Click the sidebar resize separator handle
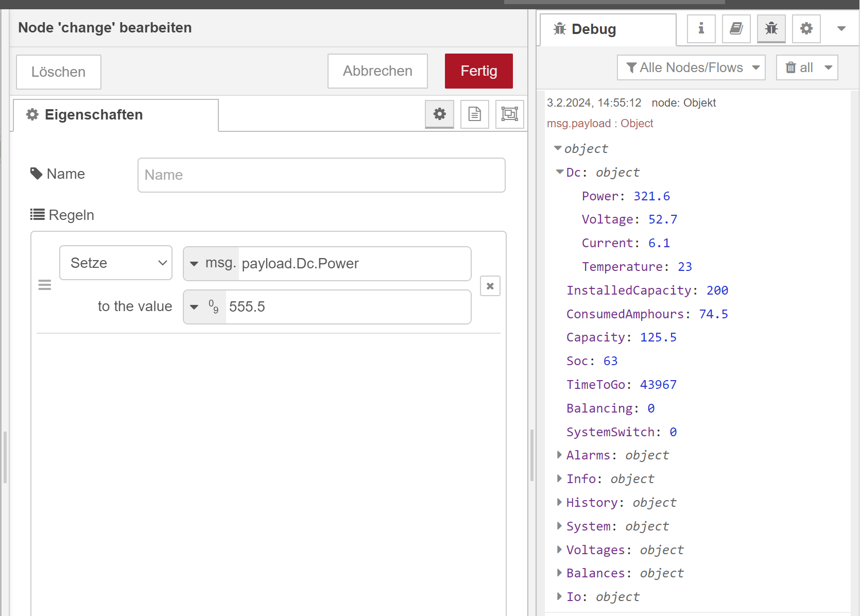The width and height of the screenshot is (860, 616). pyautogui.click(x=532, y=456)
